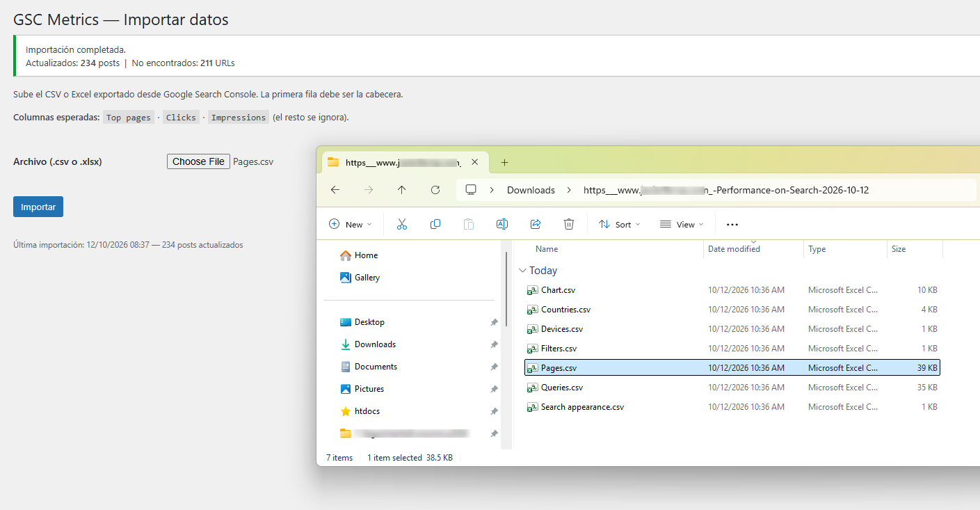Open a new Explorer tab with plus
Viewport: 980px width, 510px height.
[x=504, y=163]
